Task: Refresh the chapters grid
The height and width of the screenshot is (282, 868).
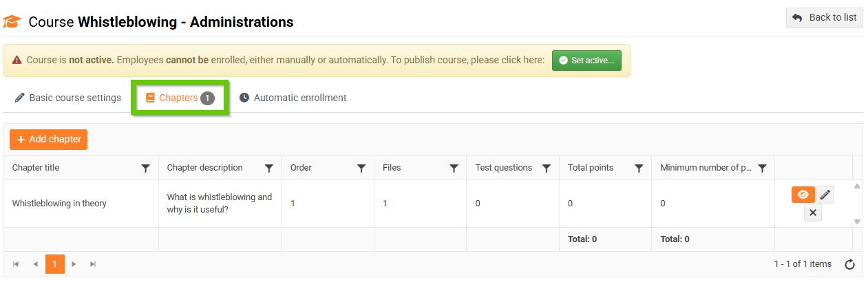Action: tap(849, 264)
